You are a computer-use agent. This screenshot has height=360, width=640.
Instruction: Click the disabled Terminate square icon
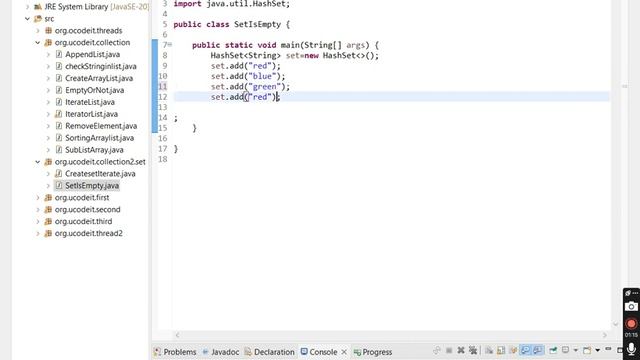click(449, 350)
